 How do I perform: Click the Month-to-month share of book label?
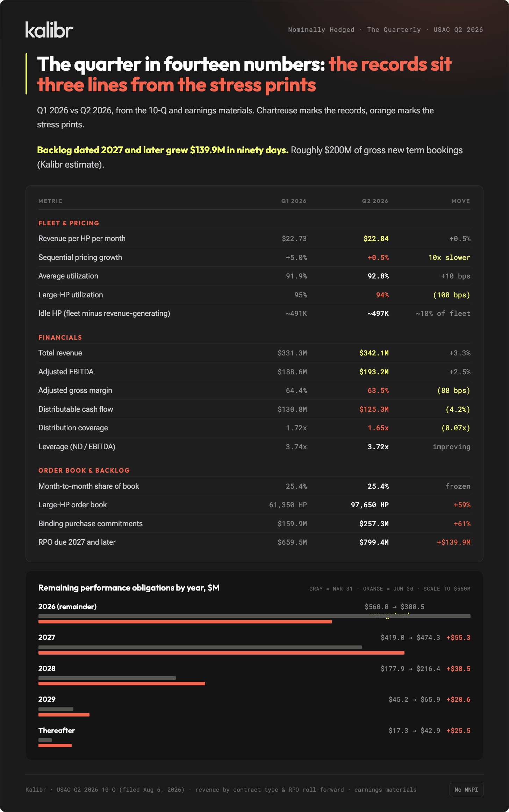click(88, 486)
